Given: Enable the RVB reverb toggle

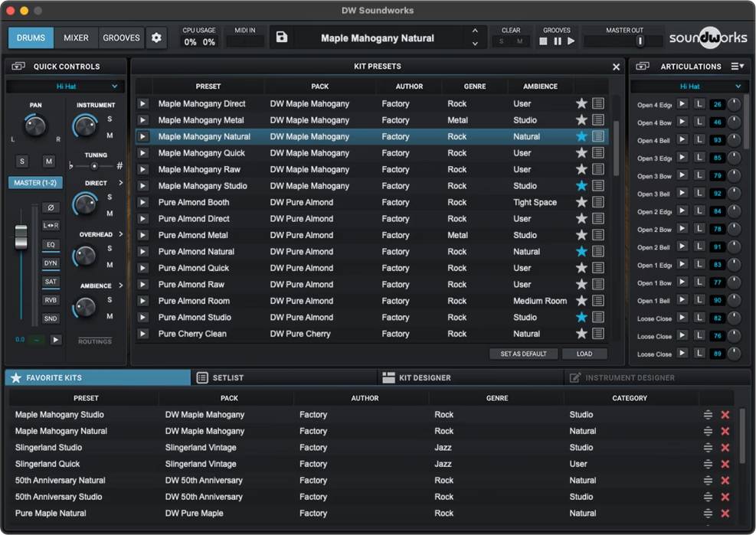Looking at the screenshot, I should (51, 300).
